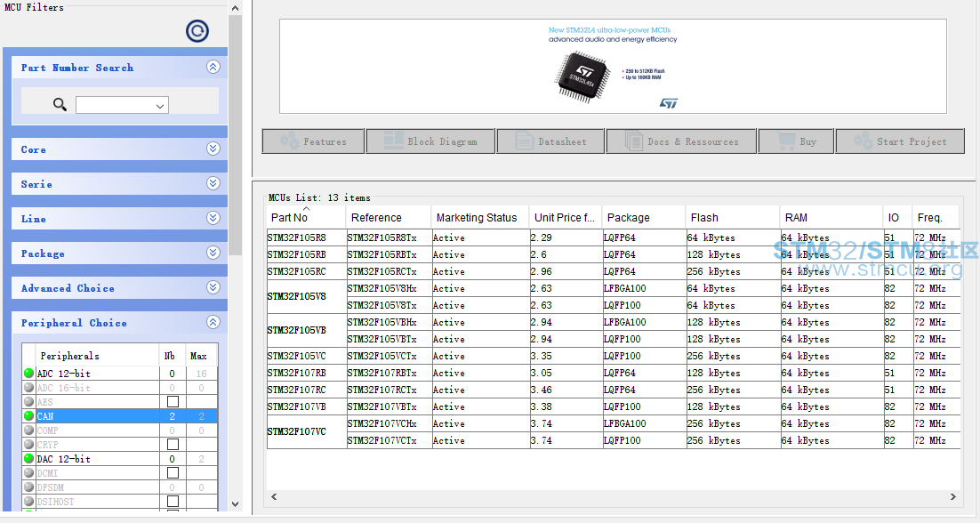Click the grey status dot for DFSDM

tap(28, 487)
